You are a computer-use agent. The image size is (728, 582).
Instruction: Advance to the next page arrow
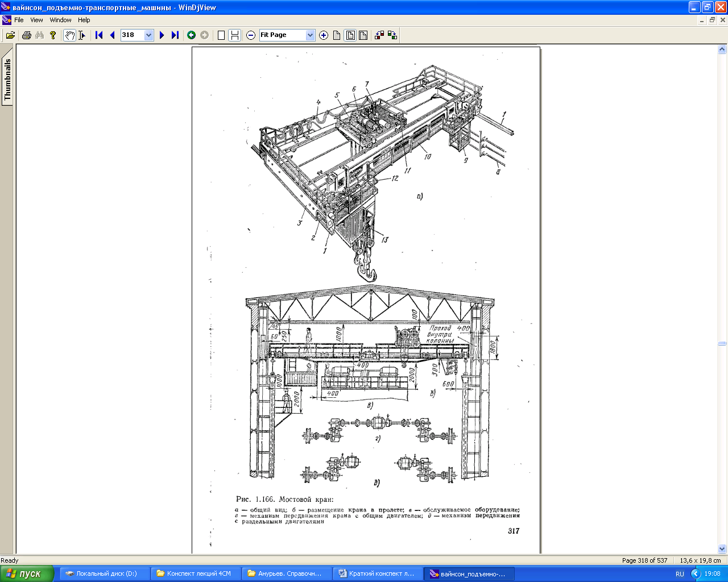162,35
